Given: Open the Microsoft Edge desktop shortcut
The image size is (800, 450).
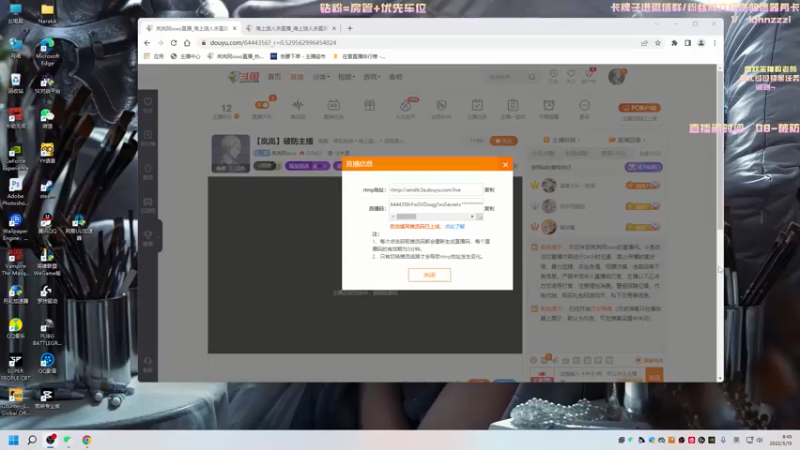Looking at the screenshot, I should click(47, 52).
